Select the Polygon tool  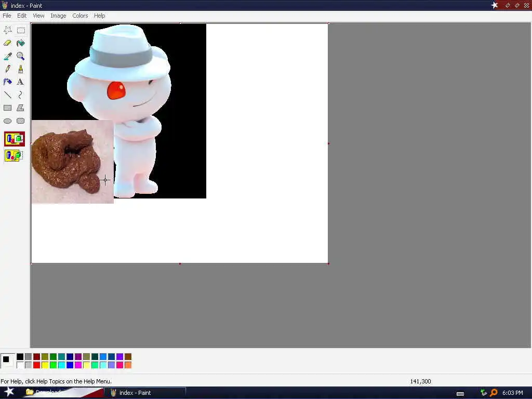pos(21,108)
